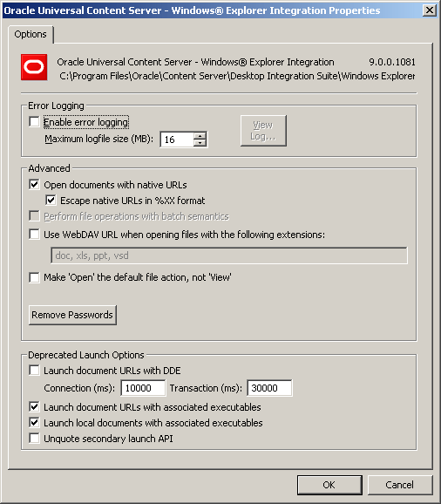Increase maximum logfile size with up arrow

point(200,136)
